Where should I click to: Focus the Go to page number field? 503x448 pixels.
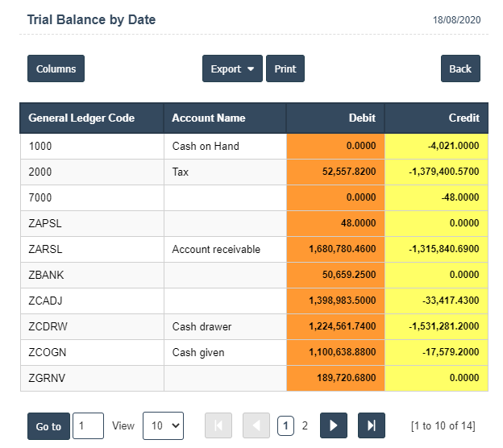point(88,426)
